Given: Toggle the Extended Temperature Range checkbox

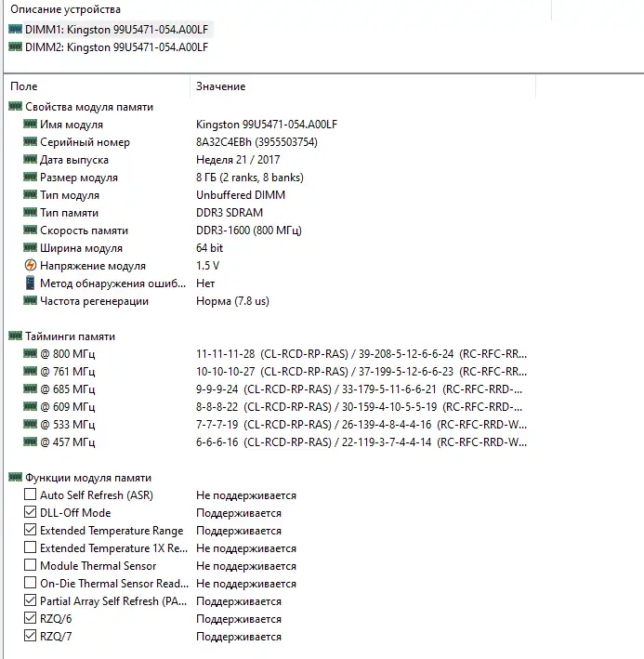Looking at the screenshot, I should (30, 530).
